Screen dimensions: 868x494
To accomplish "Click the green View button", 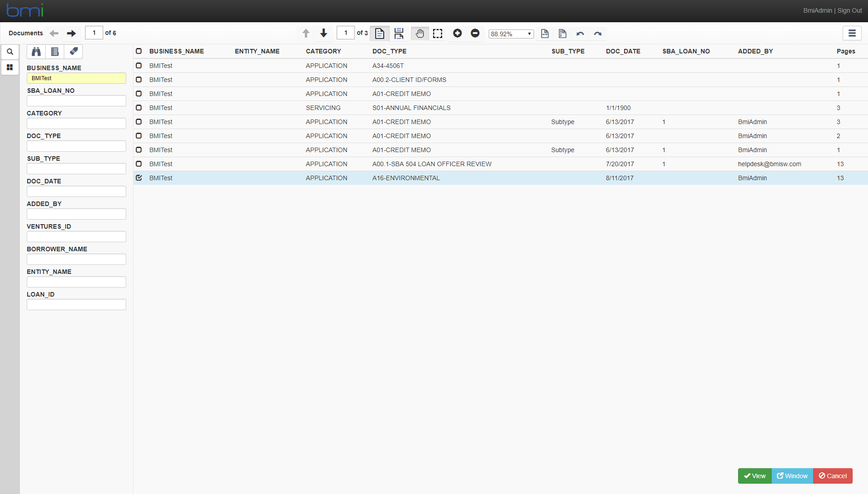I will click(755, 476).
